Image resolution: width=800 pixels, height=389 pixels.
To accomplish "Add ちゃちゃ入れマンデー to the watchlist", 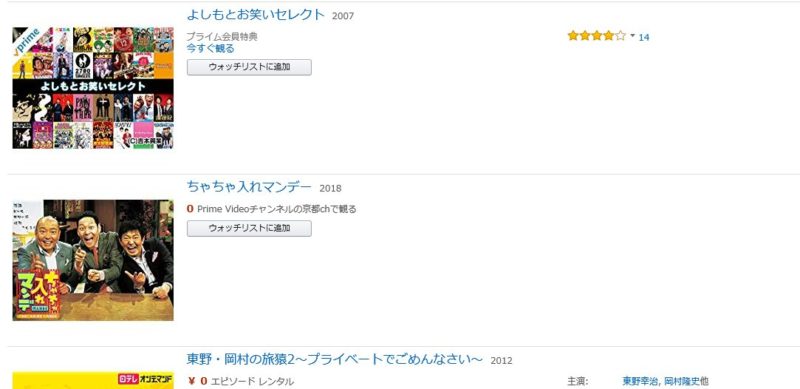I will [x=249, y=228].
